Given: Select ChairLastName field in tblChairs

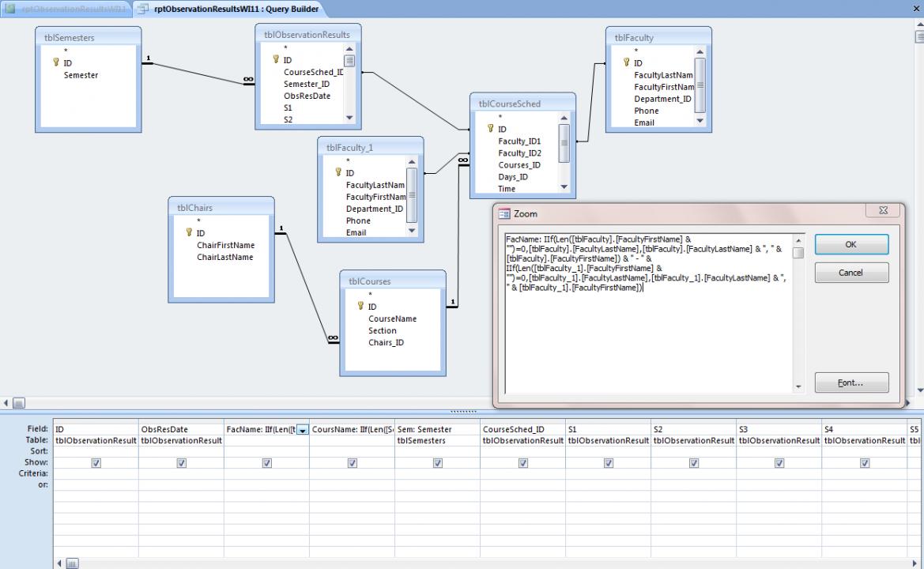Looking at the screenshot, I should coord(225,257).
